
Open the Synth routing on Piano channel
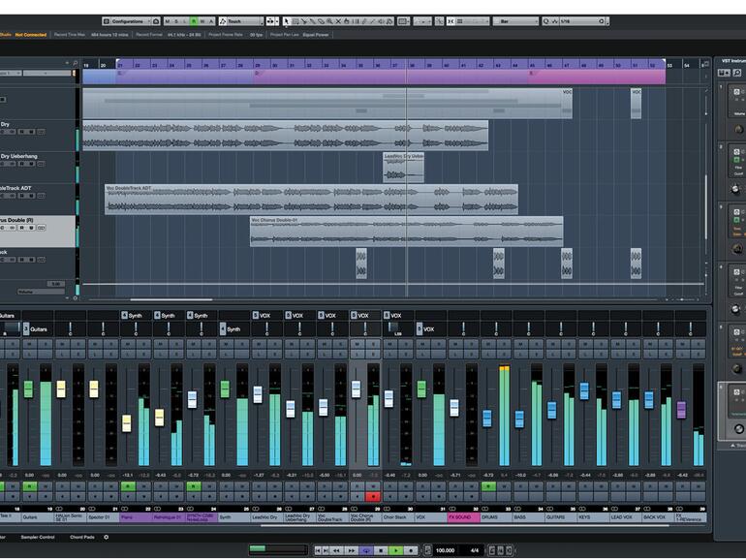coord(136,315)
